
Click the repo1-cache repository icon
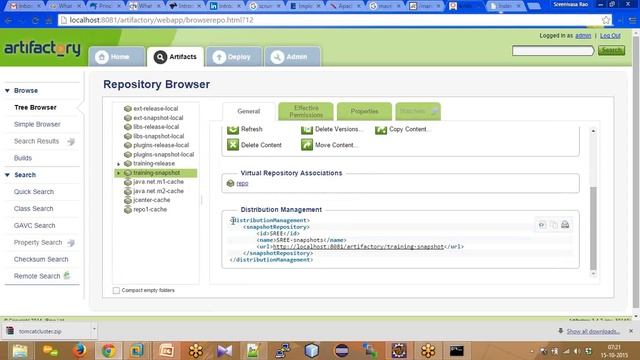pos(128,209)
